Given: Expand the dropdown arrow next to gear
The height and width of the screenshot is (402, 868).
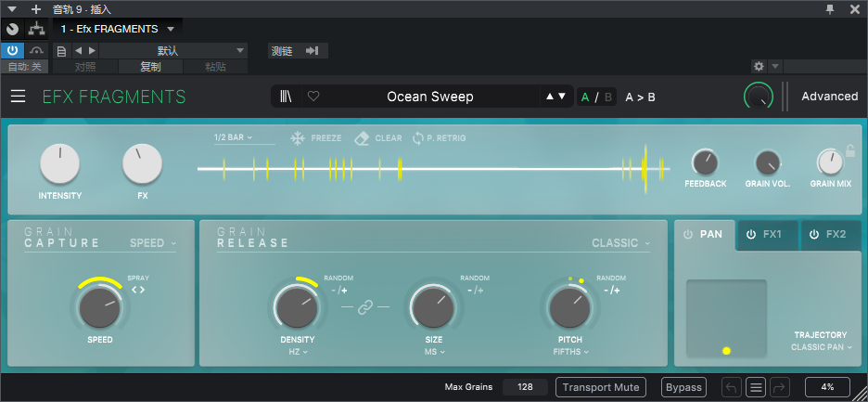Looking at the screenshot, I should (775, 67).
